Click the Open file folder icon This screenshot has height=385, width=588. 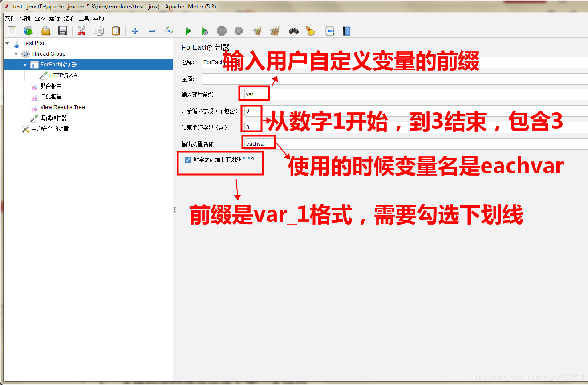pyautogui.click(x=46, y=31)
